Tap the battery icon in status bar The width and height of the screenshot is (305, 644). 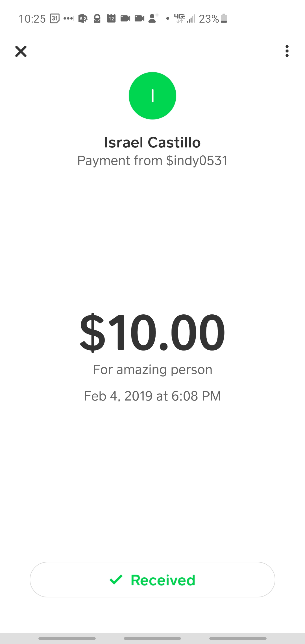tap(224, 18)
